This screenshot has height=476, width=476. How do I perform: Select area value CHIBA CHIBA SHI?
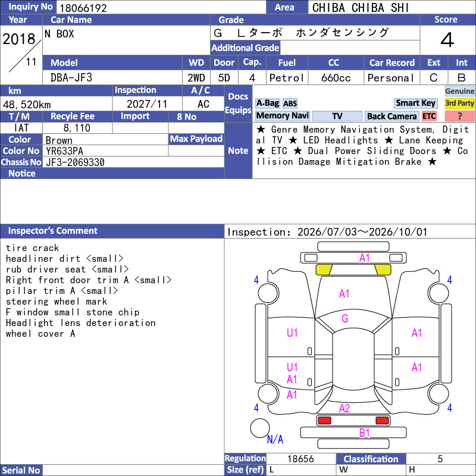click(361, 8)
